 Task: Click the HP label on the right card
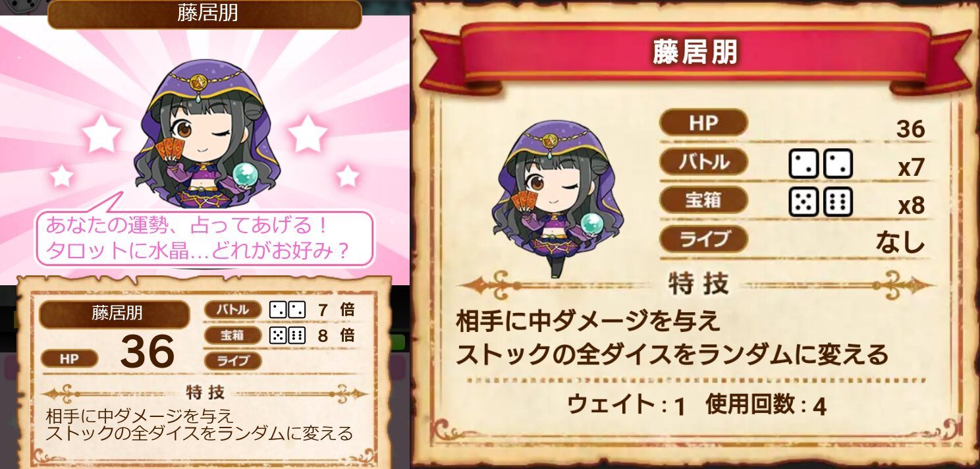(704, 123)
